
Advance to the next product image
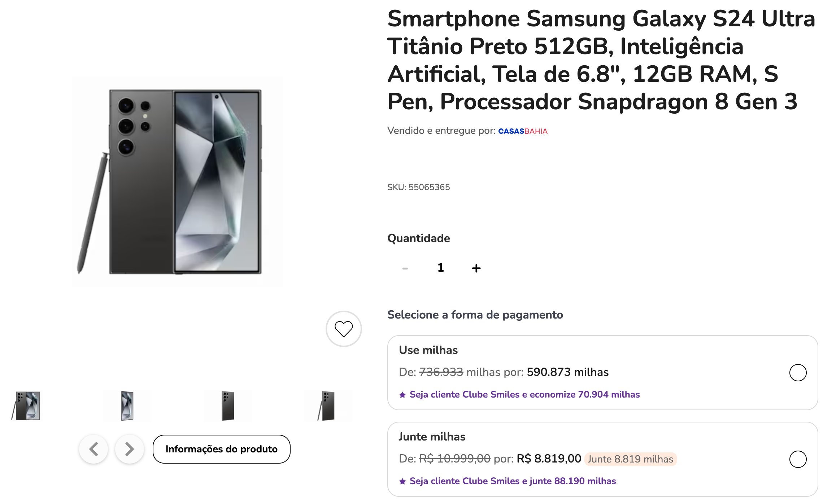(x=129, y=449)
